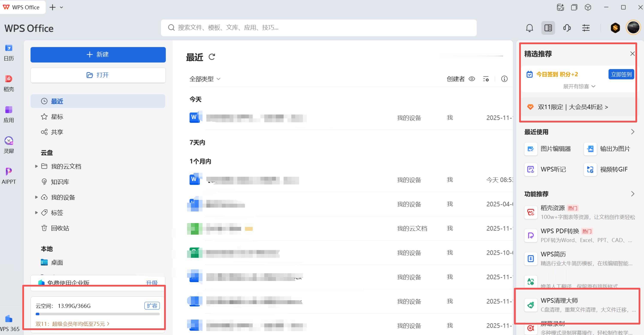The height and width of the screenshot is (335, 644).
Task: Click the blue 新建 button
Action: click(x=98, y=54)
